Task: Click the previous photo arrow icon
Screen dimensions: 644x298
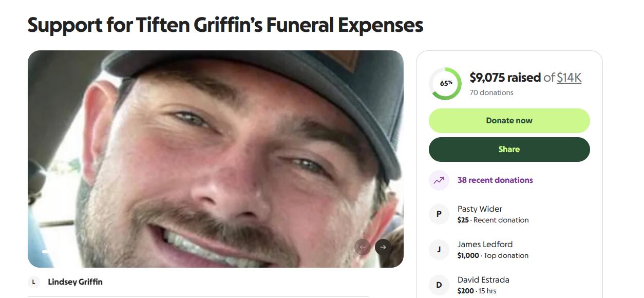Action: click(x=363, y=247)
